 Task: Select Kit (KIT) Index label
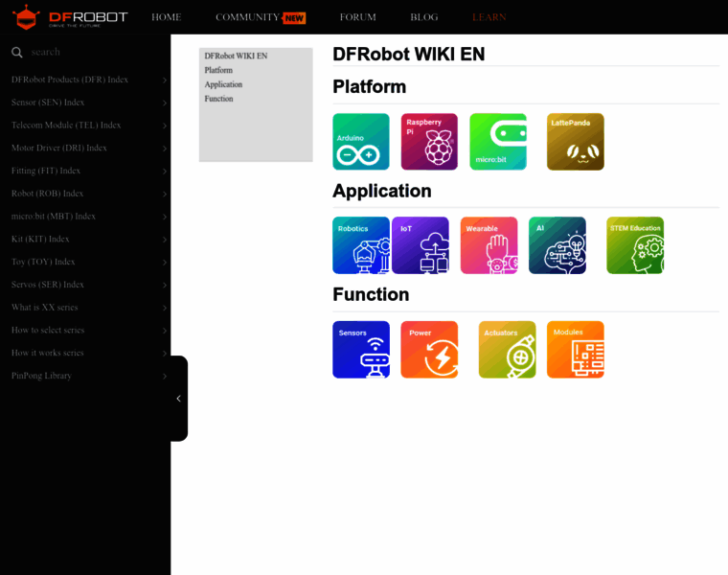pos(40,239)
